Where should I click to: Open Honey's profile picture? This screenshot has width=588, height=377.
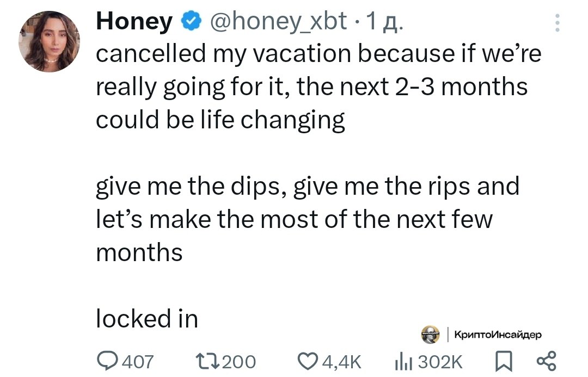click(49, 41)
